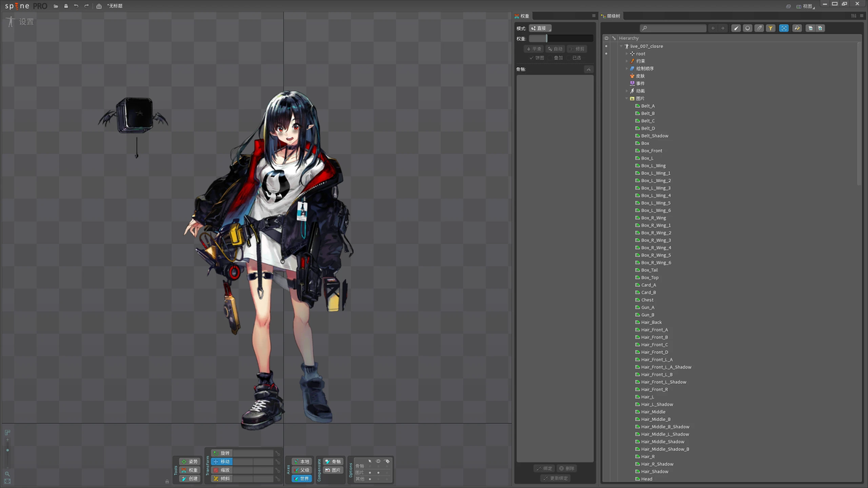Open the weights panel options menu icon

594,16
